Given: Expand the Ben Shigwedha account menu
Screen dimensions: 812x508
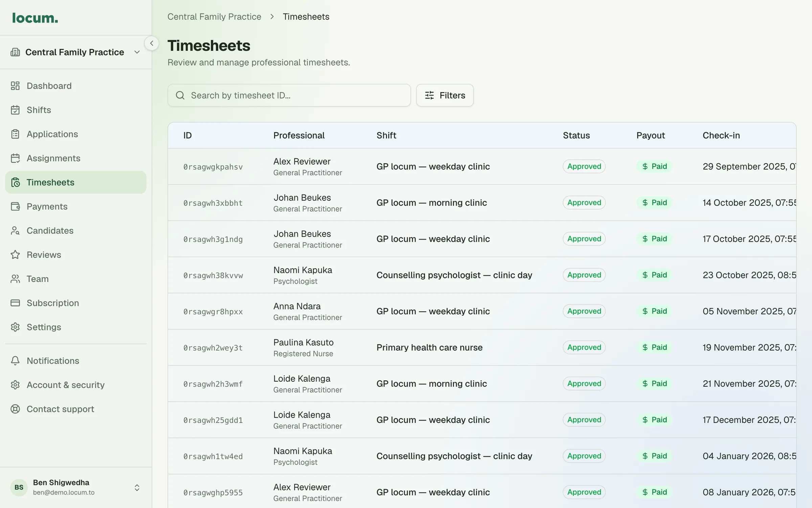Looking at the screenshot, I should [75, 487].
